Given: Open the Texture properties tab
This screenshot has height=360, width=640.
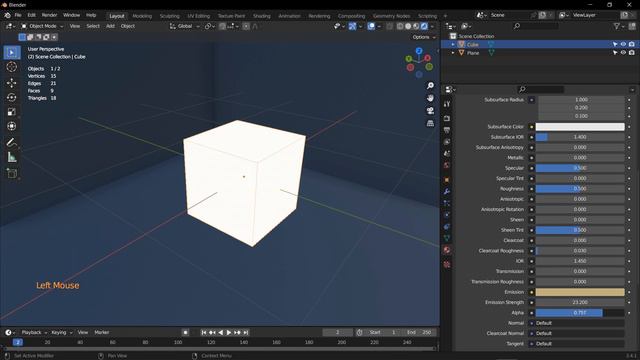Looking at the screenshot, I should (x=447, y=264).
